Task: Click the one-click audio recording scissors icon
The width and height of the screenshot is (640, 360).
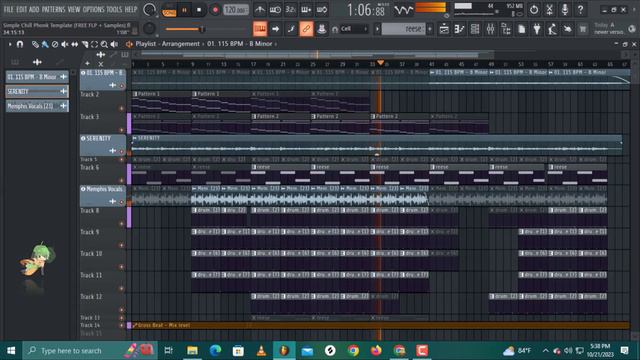Action: tap(549, 9)
